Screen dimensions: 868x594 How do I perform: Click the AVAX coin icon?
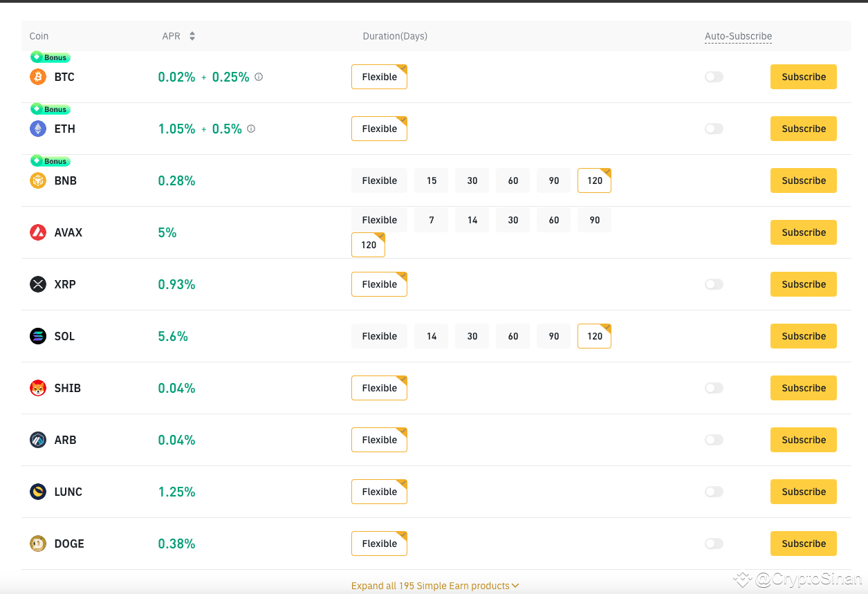tap(37, 232)
